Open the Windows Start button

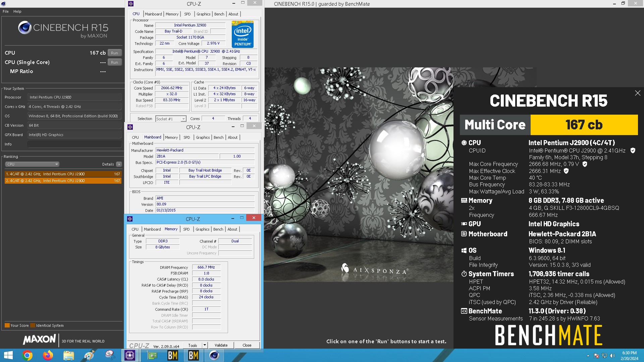(x=8, y=355)
